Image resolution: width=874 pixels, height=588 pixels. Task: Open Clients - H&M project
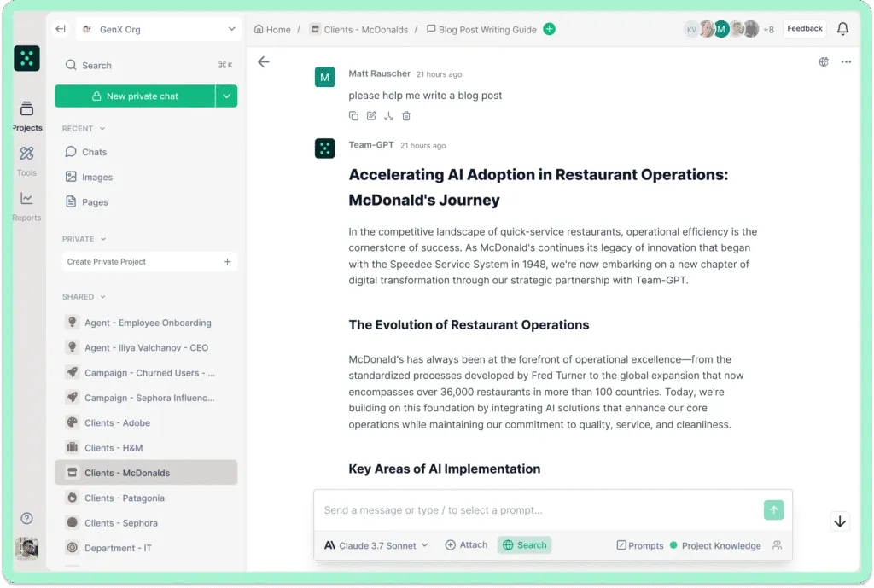(x=146, y=447)
